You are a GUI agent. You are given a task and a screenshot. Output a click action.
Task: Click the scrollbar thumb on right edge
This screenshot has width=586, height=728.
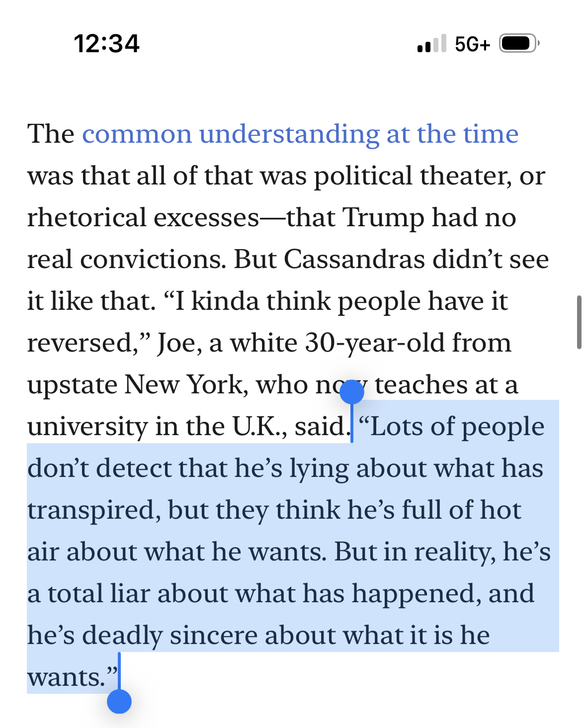(579, 322)
